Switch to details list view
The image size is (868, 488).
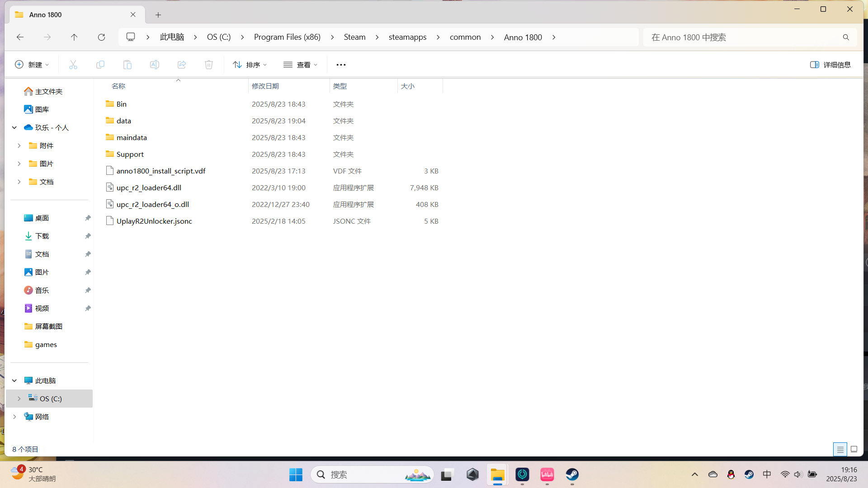pos(840,449)
